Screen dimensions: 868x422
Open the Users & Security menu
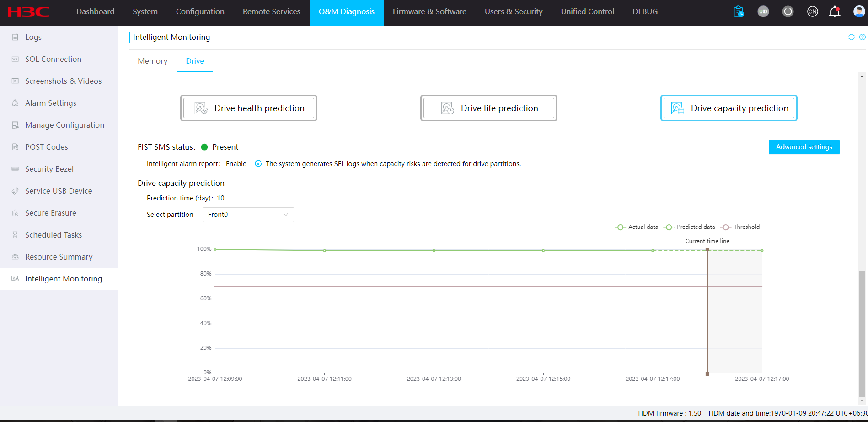click(x=514, y=11)
